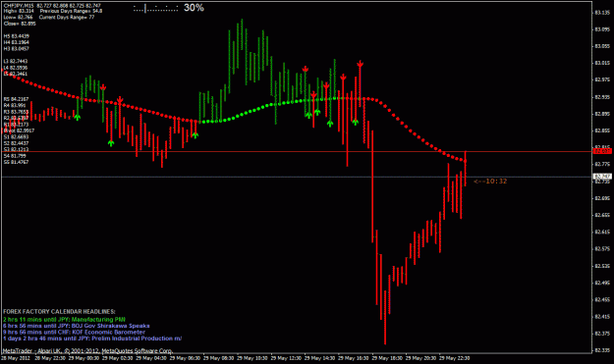Select the 'R5 84.2167' resistance label
The image size is (614, 364).
(16, 99)
